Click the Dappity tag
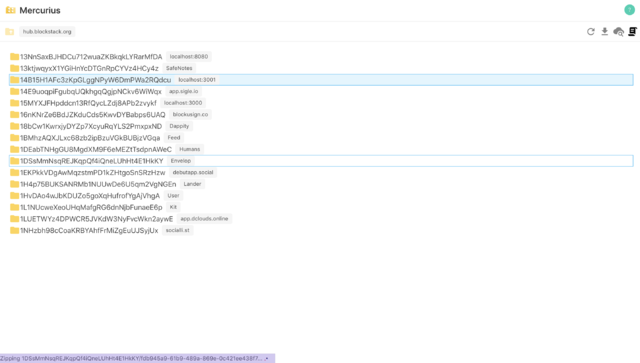Viewport: 640px width, 363px height. tap(179, 126)
